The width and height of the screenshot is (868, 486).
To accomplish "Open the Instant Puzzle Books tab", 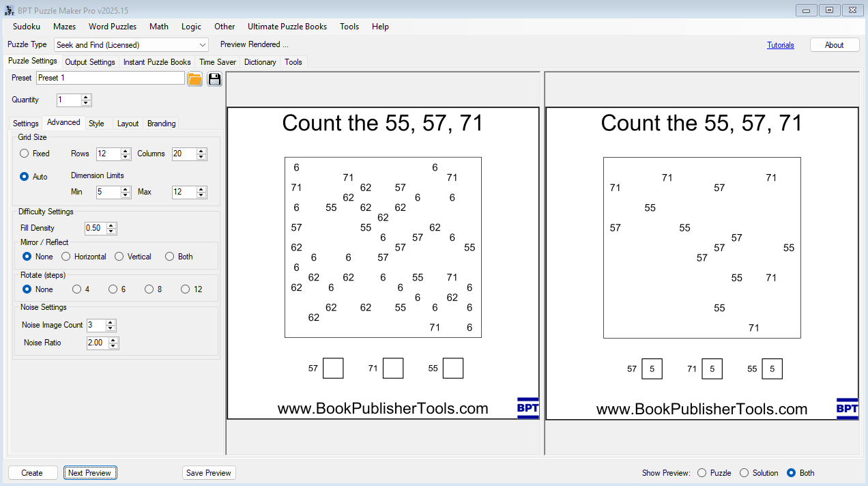I will point(157,62).
